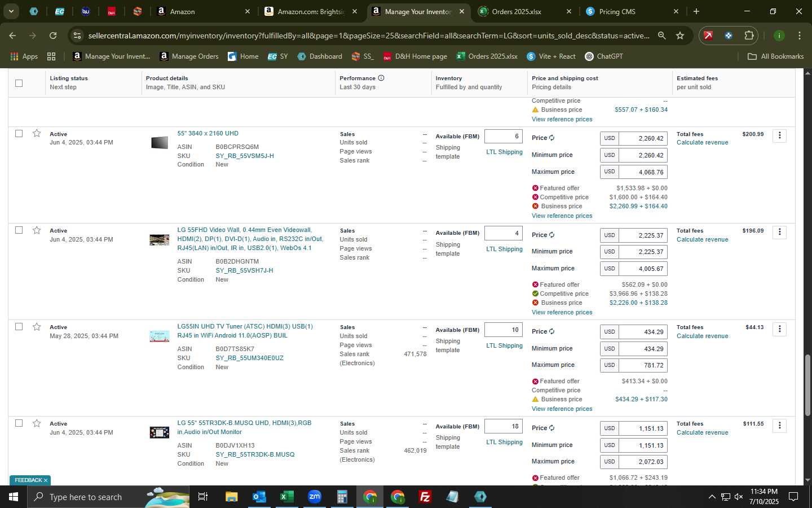The height and width of the screenshot is (508, 812).
Task: Open Task View on the taskbar
Action: pos(203,497)
